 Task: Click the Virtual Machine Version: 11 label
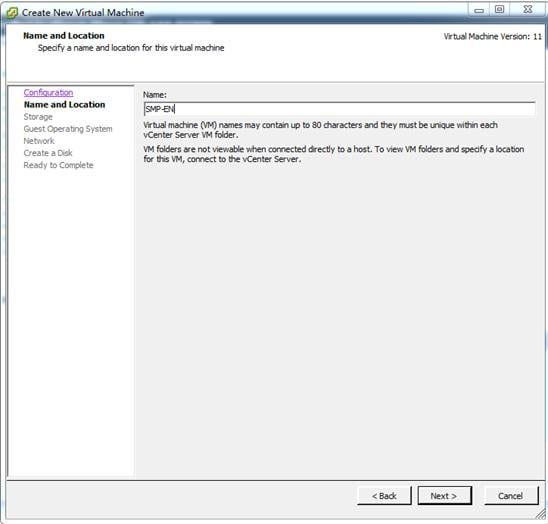point(492,36)
